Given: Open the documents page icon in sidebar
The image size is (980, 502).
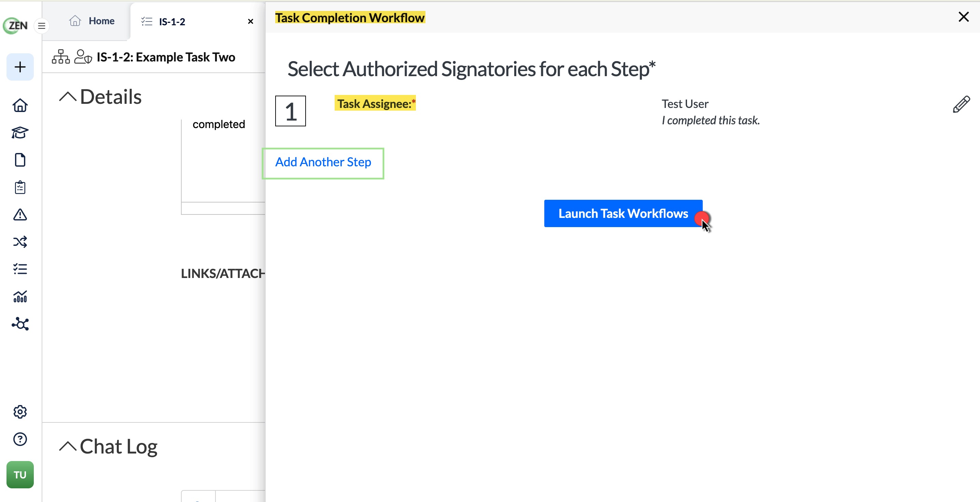Looking at the screenshot, I should pyautogui.click(x=20, y=160).
